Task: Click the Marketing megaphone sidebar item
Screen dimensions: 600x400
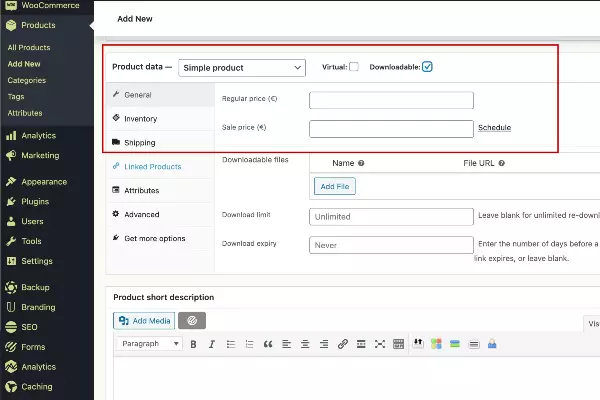Action: pyautogui.click(x=40, y=155)
